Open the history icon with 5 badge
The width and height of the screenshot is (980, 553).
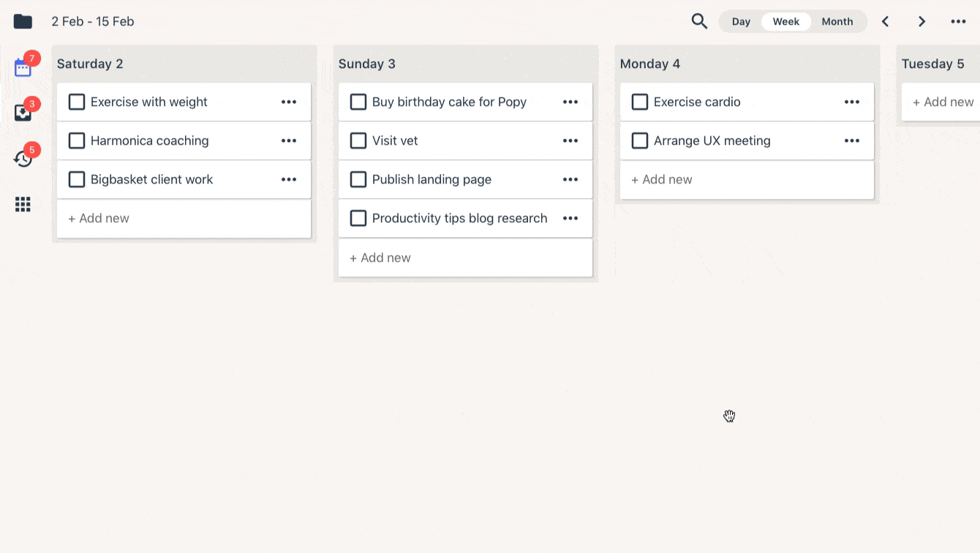coord(23,159)
